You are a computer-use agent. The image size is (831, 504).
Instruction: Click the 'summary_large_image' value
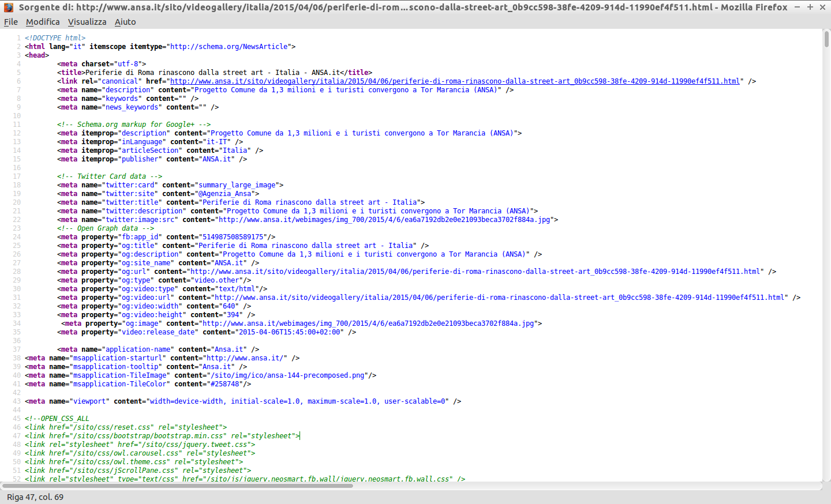click(x=237, y=185)
